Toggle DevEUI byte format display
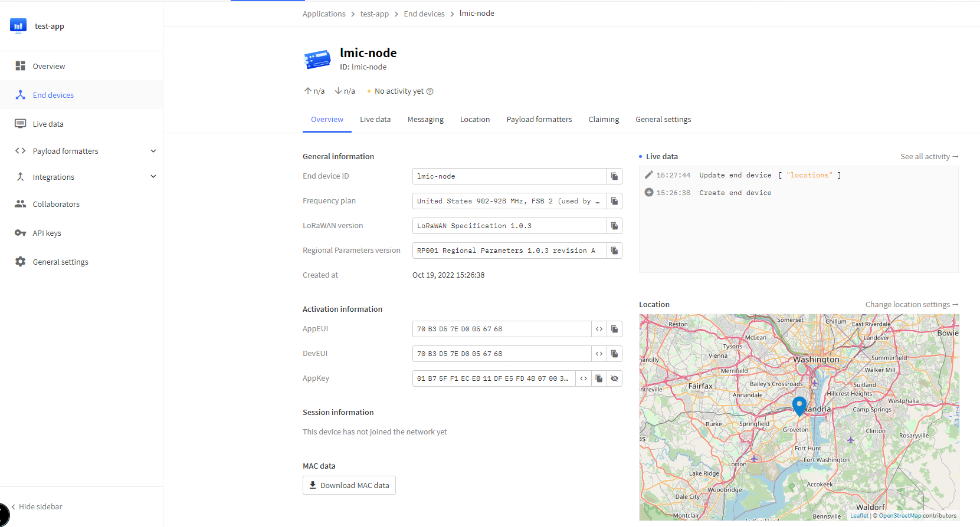 coord(599,354)
